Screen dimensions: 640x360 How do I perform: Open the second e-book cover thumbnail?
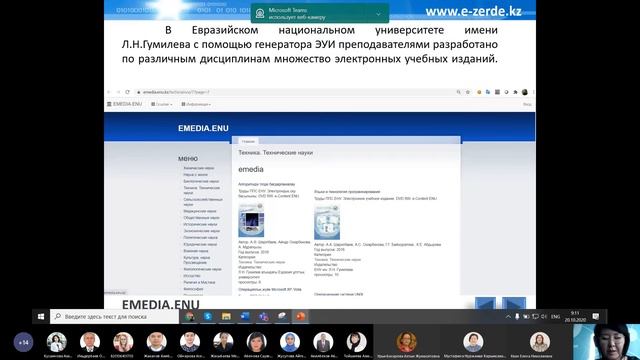click(327, 222)
